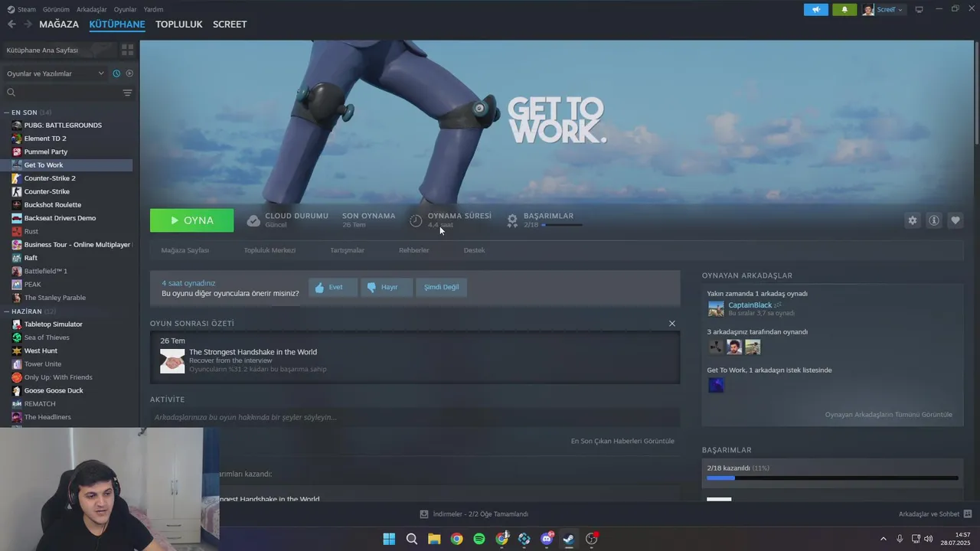Open the Topluluk Merkezi link
Screen dimensions: 980x551
(x=269, y=250)
